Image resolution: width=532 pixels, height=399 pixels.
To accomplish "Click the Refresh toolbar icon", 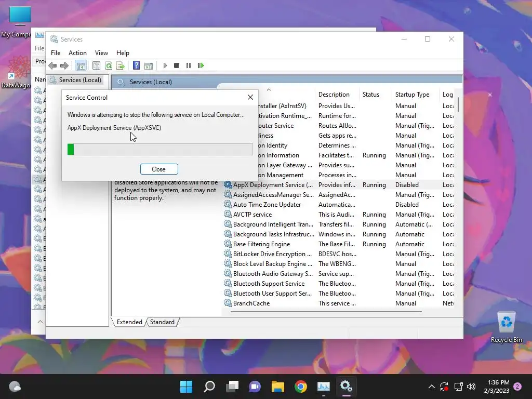I will [109, 65].
